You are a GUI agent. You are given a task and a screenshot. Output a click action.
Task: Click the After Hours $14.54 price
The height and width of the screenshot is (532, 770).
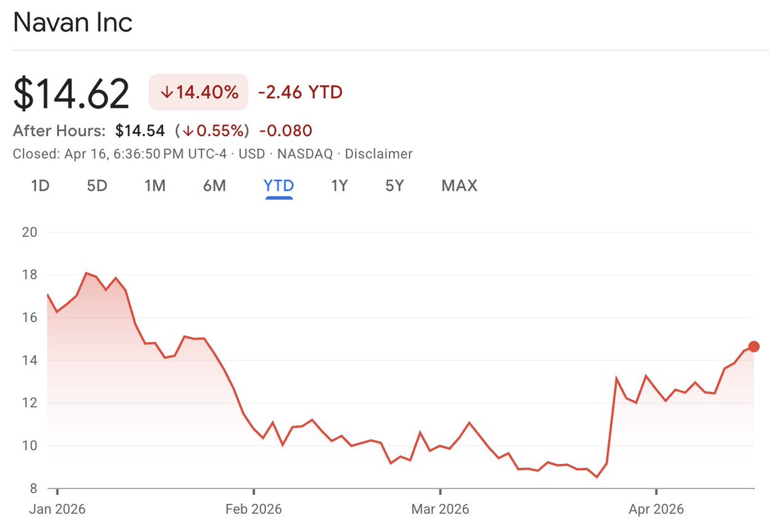point(140,131)
